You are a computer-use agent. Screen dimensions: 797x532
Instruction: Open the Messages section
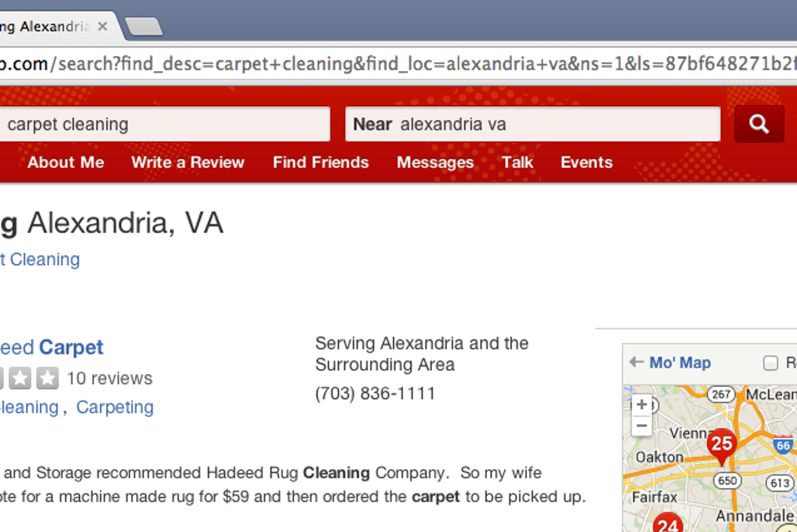pyautogui.click(x=435, y=163)
